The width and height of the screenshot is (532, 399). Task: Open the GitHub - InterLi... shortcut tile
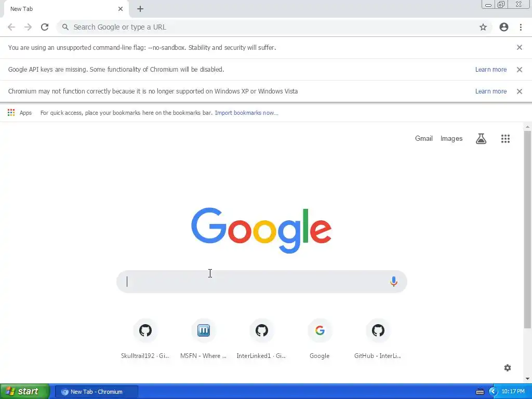coord(378,339)
